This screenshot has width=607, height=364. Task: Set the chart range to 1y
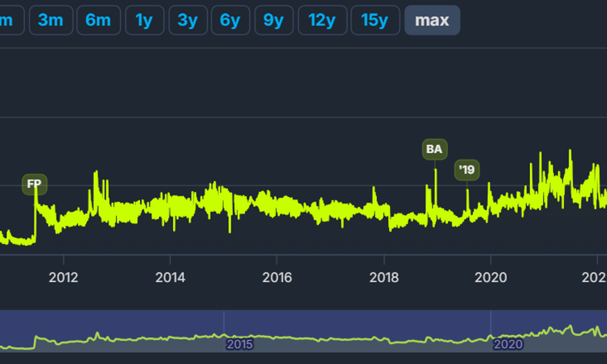pyautogui.click(x=144, y=21)
